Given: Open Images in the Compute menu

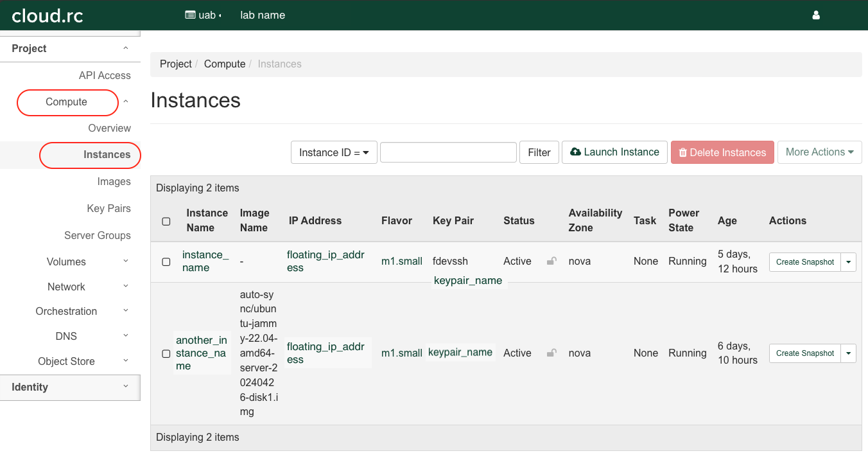Looking at the screenshot, I should click(x=114, y=182).
